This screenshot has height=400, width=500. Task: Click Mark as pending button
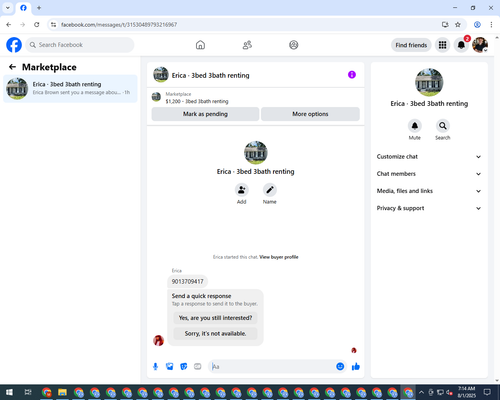tap(205, 114)
